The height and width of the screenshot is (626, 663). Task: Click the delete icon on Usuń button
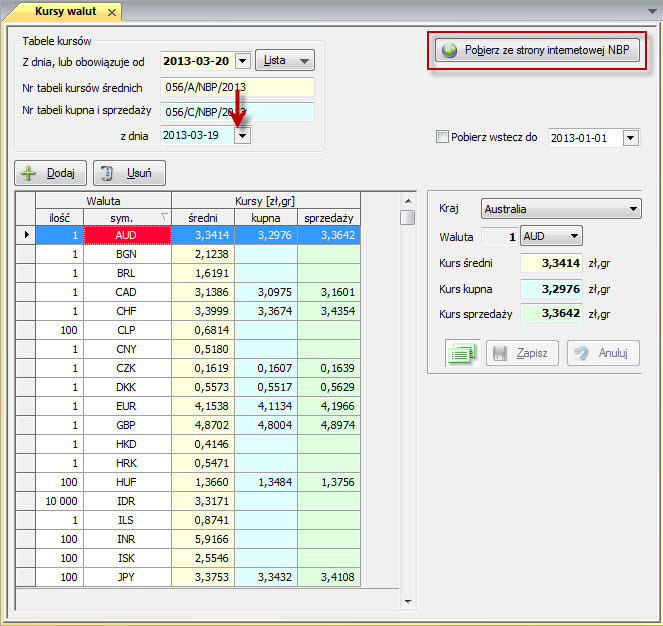(107, 173)
